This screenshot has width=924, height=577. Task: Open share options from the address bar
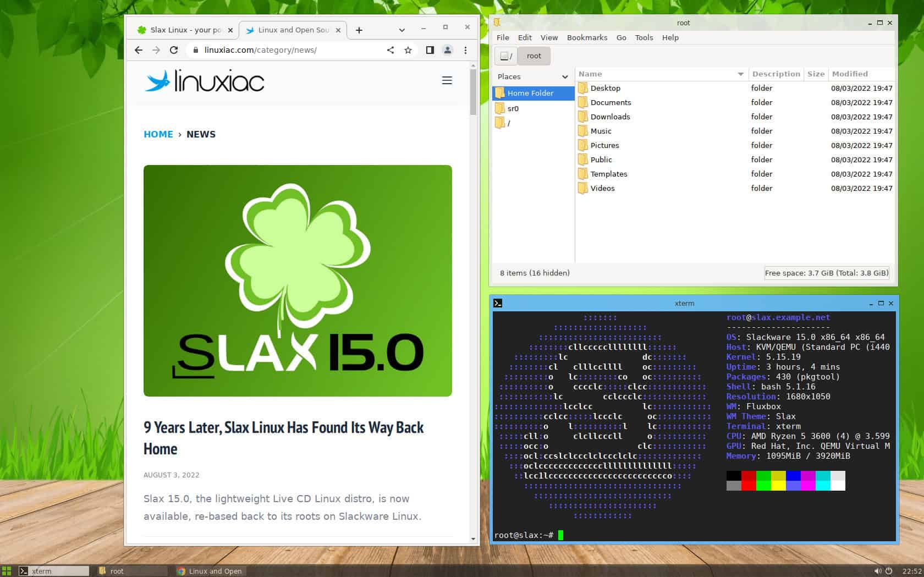pos(391,50)
